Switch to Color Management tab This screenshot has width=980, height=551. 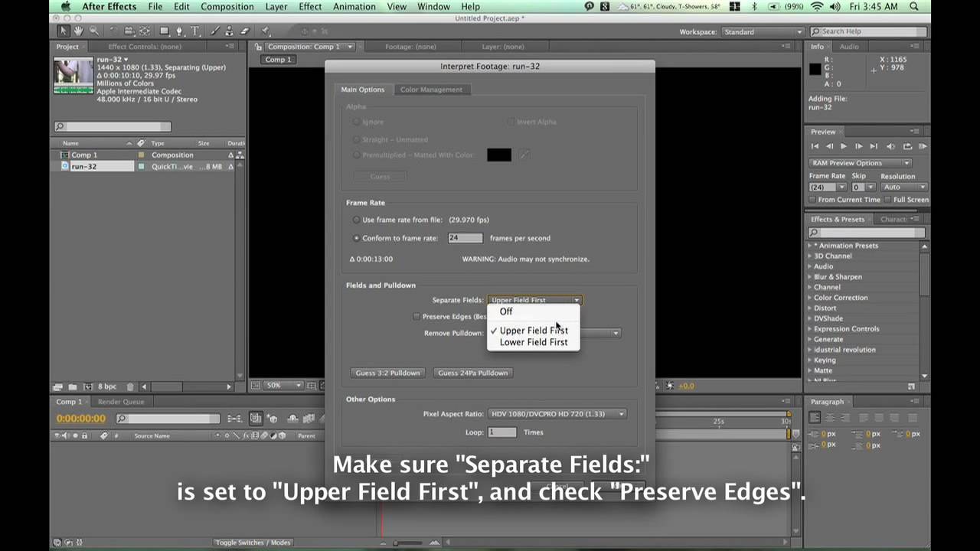431,90
